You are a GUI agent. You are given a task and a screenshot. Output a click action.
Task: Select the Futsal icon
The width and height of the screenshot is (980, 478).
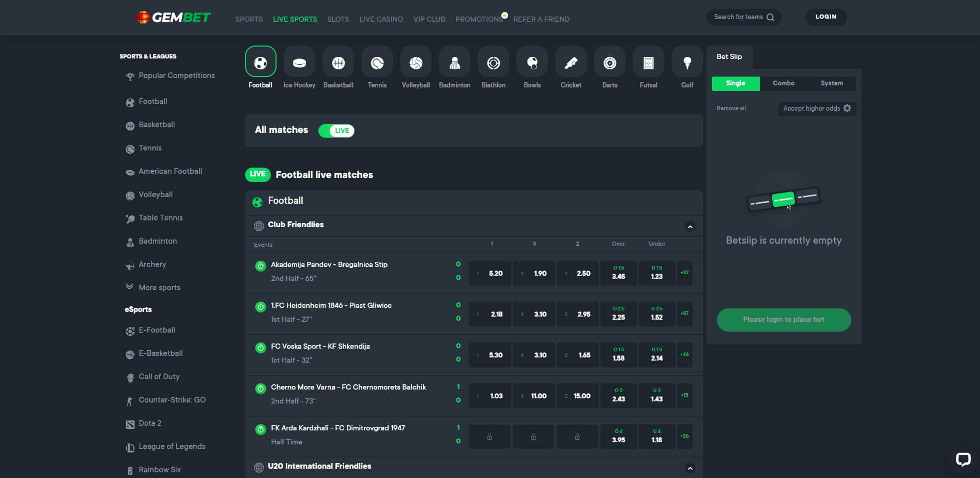click(x=648, y=63)
